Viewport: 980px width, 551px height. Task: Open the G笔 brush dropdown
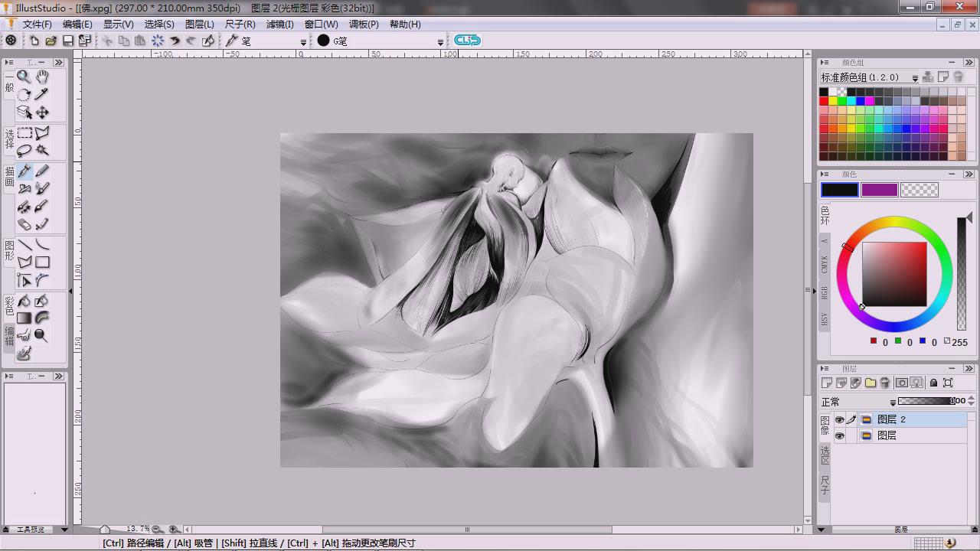pos(440,41)
